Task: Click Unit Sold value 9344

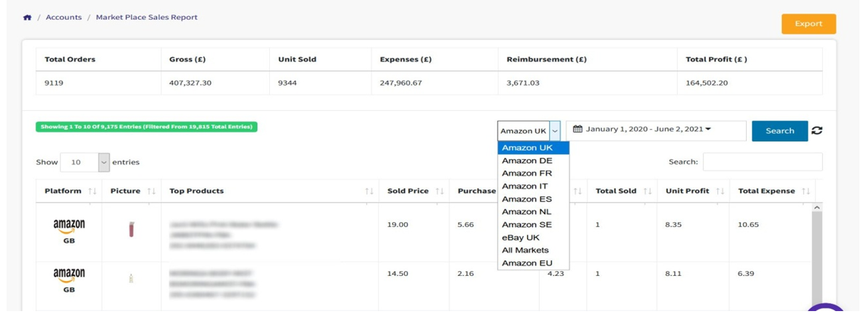Action: pyautogui.click(x=288, y=84)
